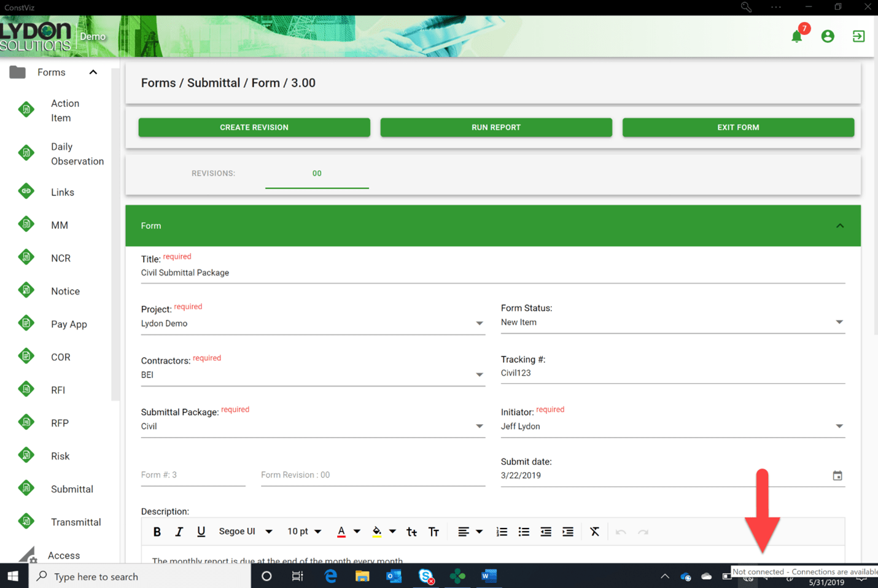Select revision tab 00
The image size is (878, 588).
point(317,174)
